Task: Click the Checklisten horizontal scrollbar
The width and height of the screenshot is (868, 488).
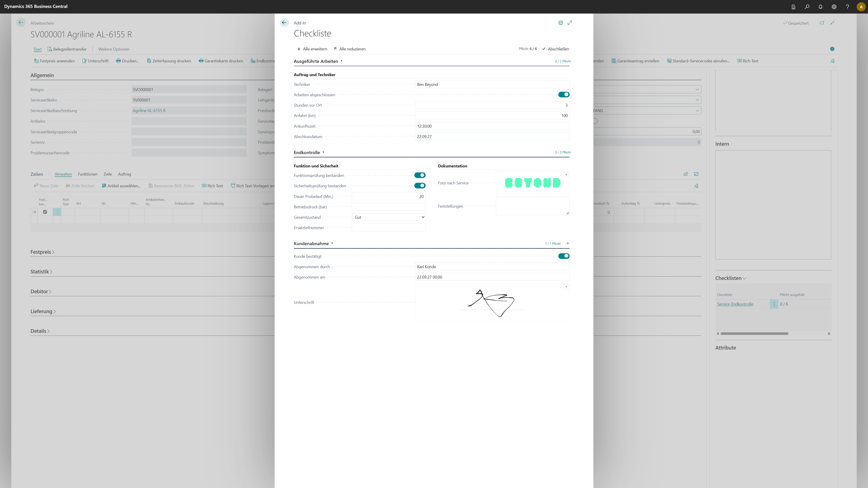Action: click(x=754, y=333)
